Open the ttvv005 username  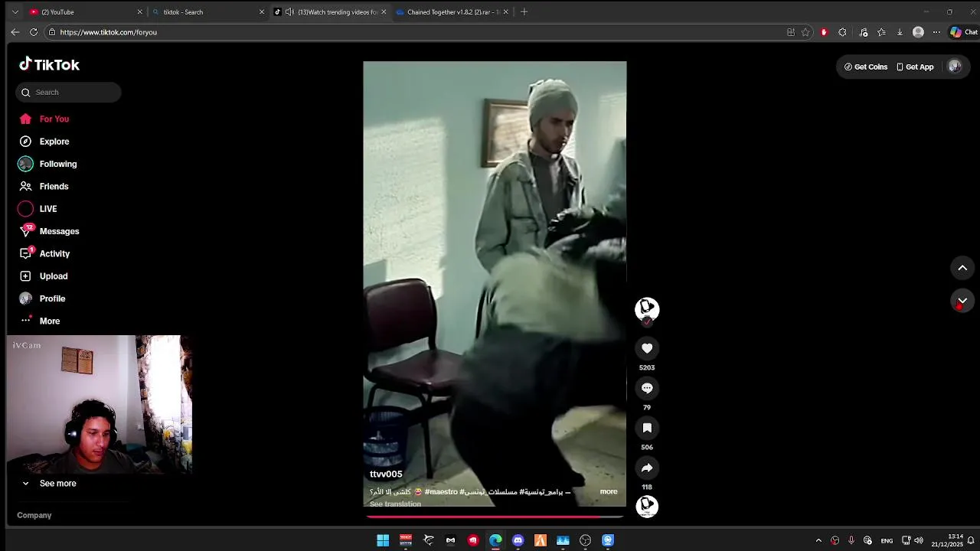[x=386, y=474]
